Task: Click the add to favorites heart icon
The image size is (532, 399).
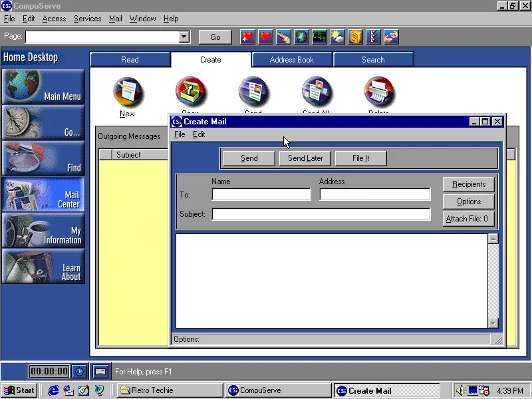Action: point(247,37)
